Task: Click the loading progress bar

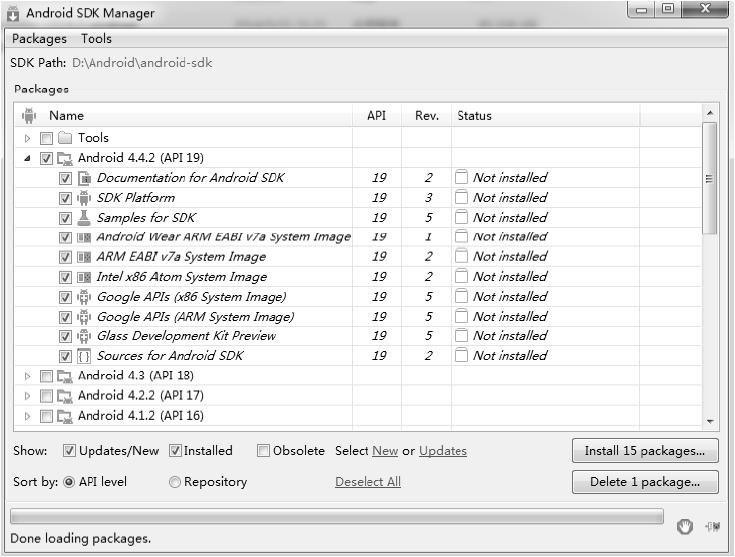Action: 337,517
